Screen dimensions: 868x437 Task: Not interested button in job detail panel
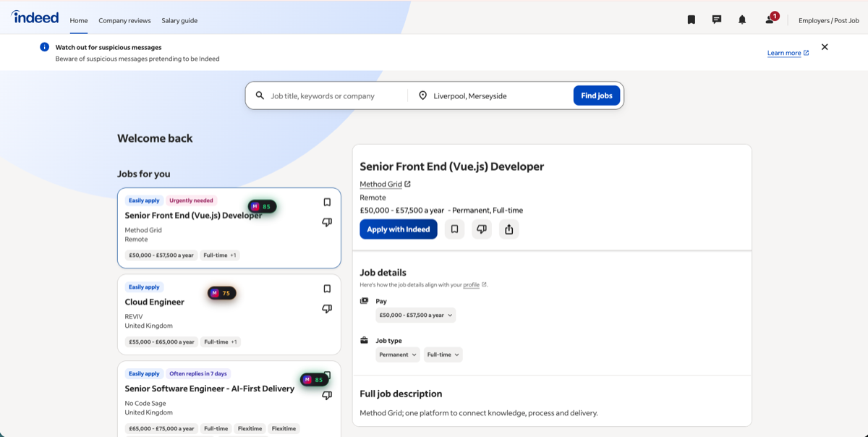click(x=482, y=229)
